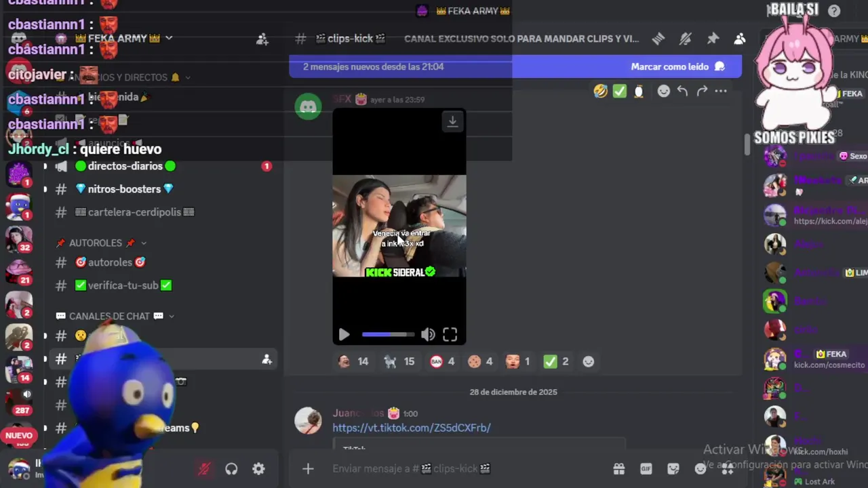The image size is (868, 488).
Task: Collapse CANALES DE CHAT category
Action: pos(115,316)
